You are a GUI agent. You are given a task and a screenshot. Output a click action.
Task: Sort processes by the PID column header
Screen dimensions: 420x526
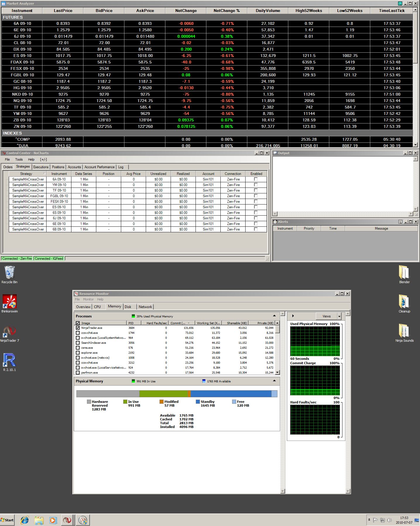(134, 323)
